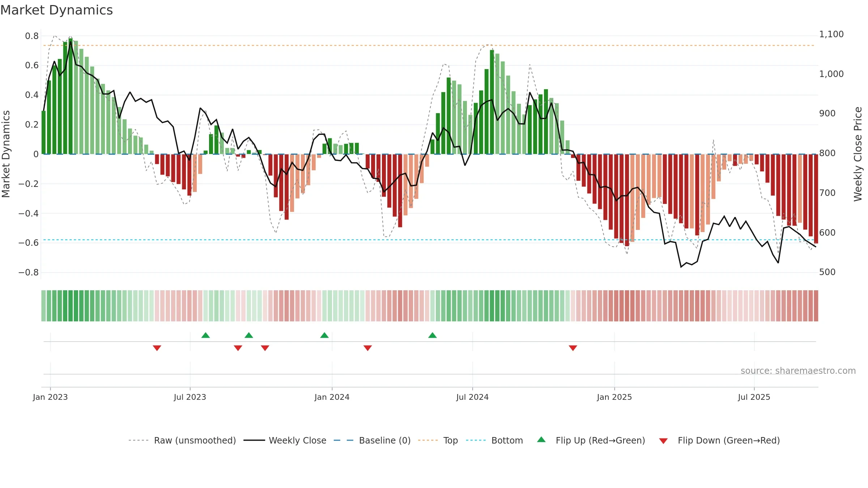The width and height of the screenshot is (868, 488).
Task: Click the Jul 2025 x-axis label
Action: [754, 397]
